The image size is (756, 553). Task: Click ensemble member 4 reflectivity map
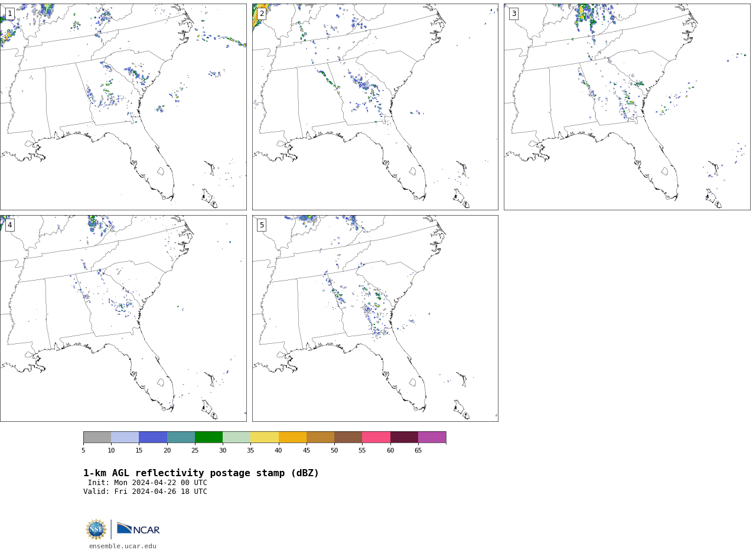(123, 318)
